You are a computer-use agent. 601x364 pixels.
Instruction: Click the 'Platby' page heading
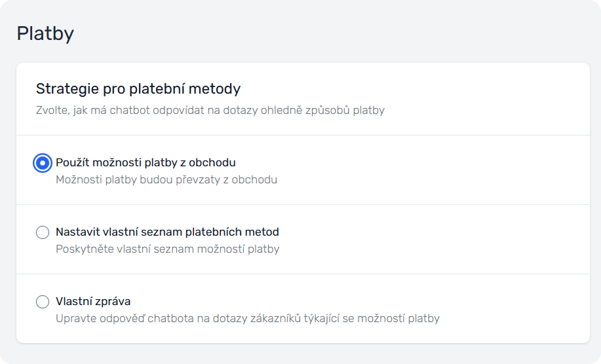[x=45, y=33]
